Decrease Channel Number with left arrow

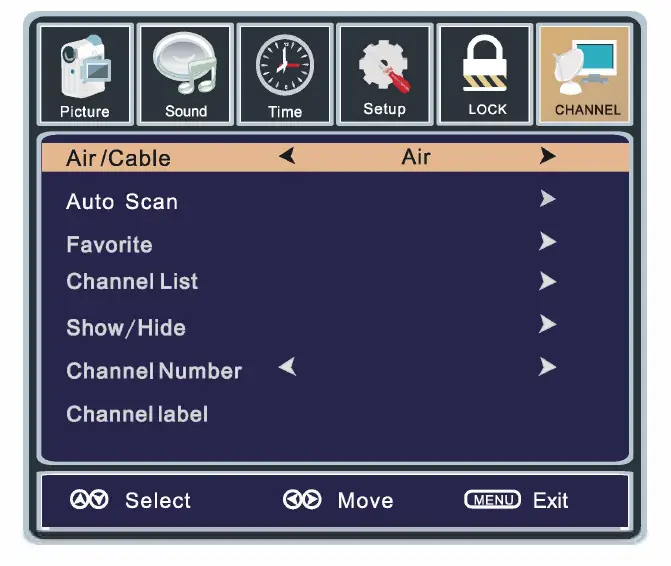pos(288,367)
